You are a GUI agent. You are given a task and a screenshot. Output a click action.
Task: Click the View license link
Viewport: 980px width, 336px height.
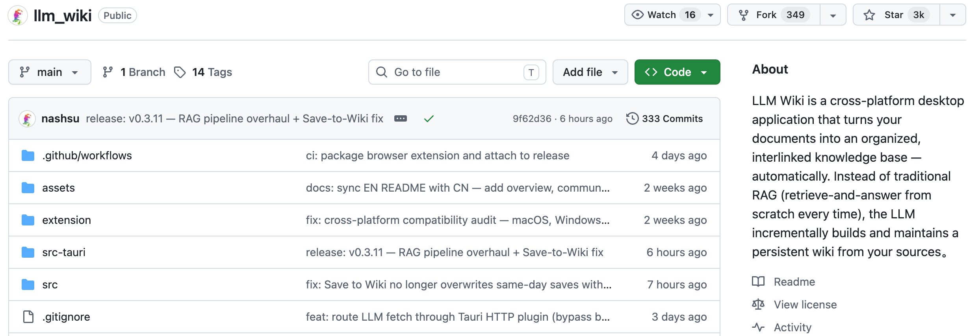pos(805,305)
